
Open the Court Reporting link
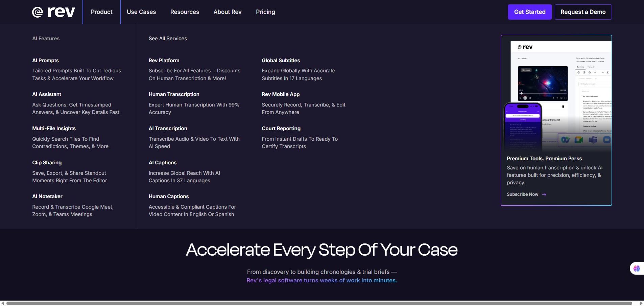[281, 128]
